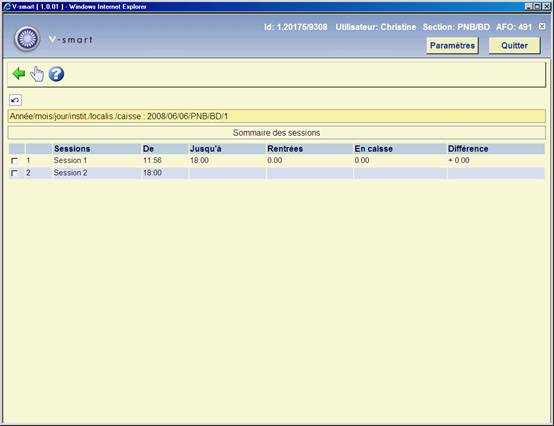
Task: Click the small X next to AFO: 491
Action: point(542,26)
